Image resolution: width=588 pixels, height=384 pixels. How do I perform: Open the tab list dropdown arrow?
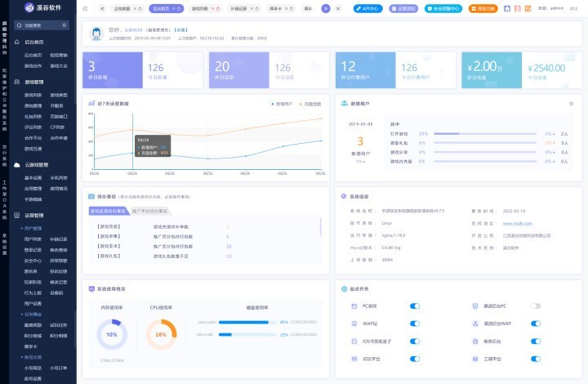click(326, 8)
